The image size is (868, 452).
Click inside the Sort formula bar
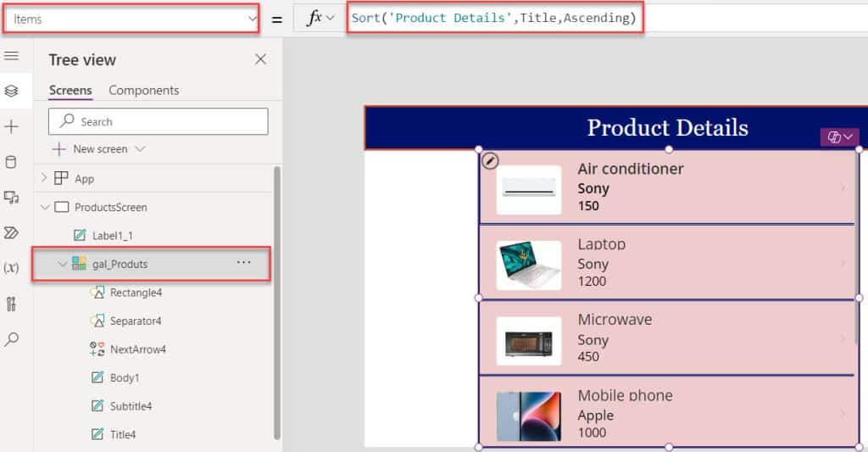click(x=494, y=18)
